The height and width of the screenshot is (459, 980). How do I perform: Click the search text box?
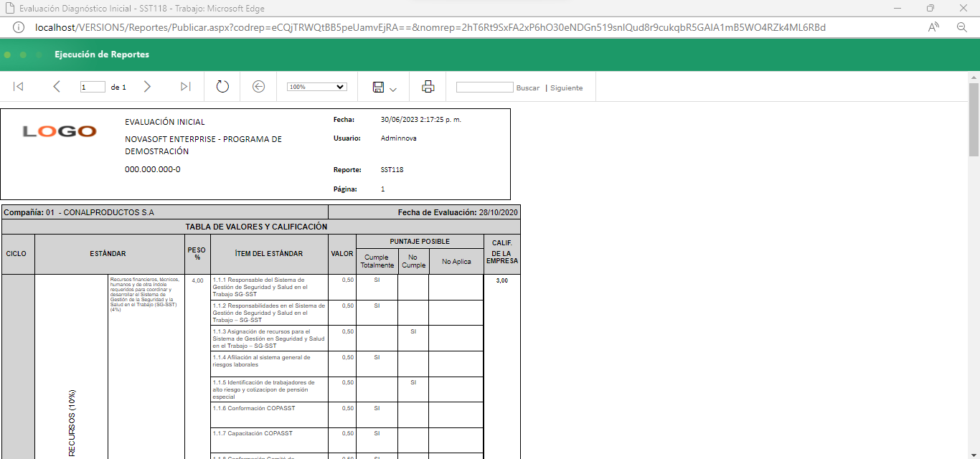[484, 87]
